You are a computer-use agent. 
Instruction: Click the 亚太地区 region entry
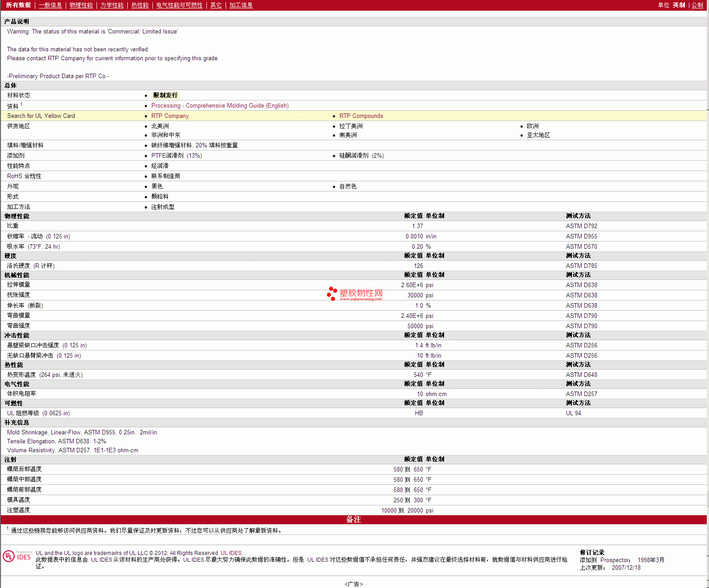tap(538, 135)
